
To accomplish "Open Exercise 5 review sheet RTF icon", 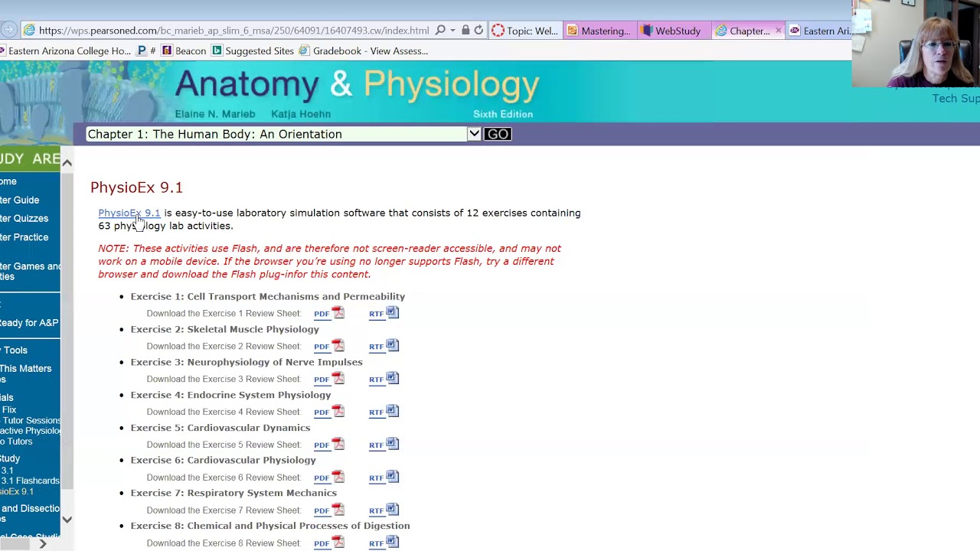I will click(392, 444).
